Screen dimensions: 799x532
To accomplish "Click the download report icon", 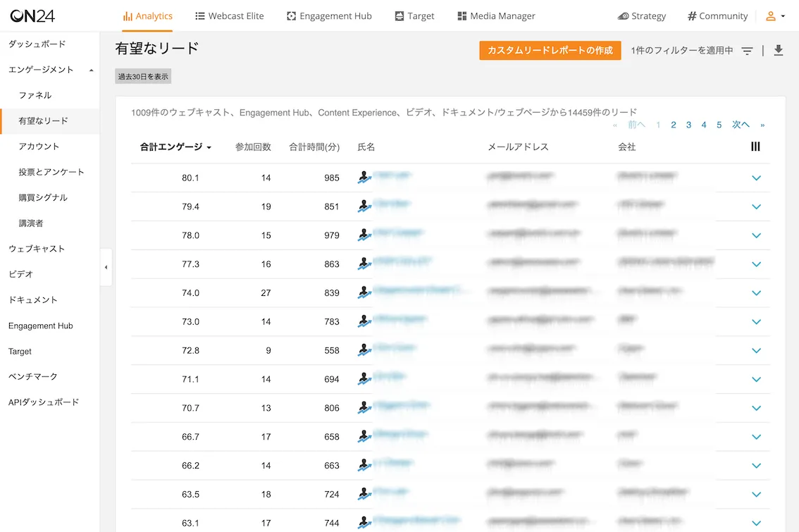I will click(779, 50).
